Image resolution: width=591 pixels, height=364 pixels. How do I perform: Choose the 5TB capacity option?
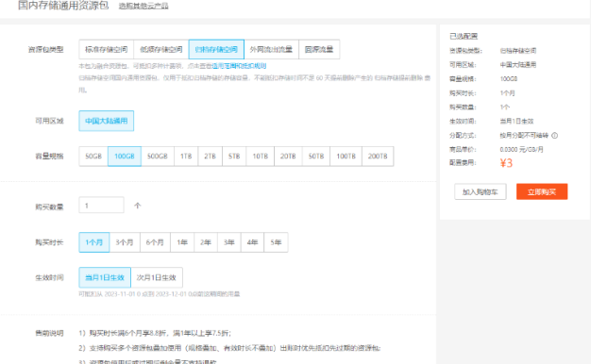coord(234,157)
